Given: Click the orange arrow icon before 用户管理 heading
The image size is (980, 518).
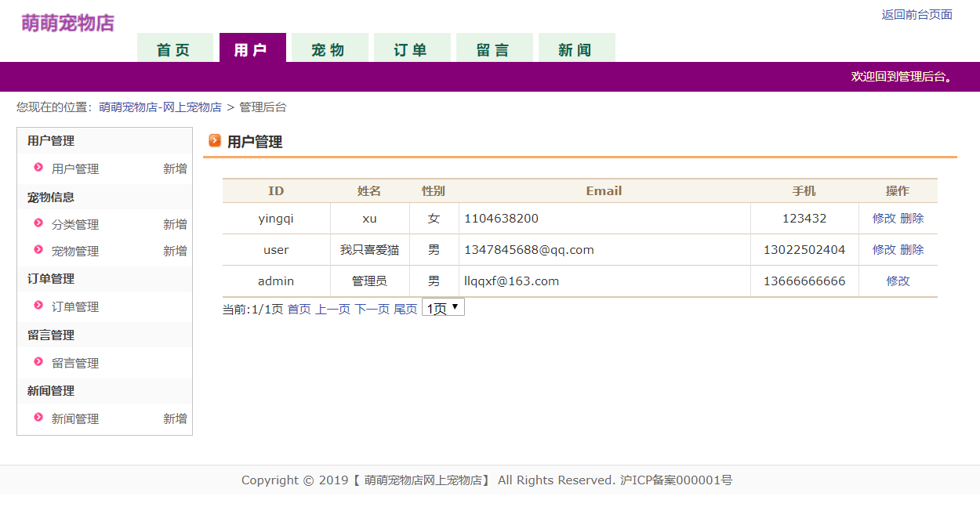Looking at the screenshot, I should point(213,142).
